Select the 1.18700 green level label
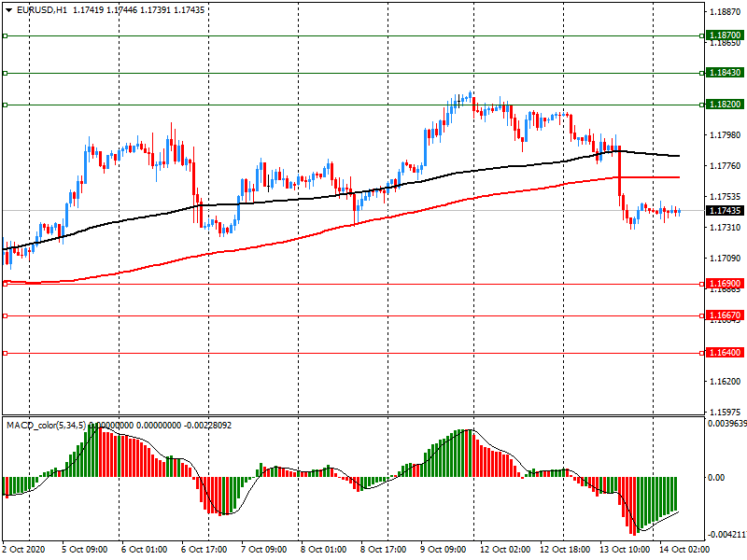Image resolution: width=747 pixels, height=560 pixels. (725, 35)
